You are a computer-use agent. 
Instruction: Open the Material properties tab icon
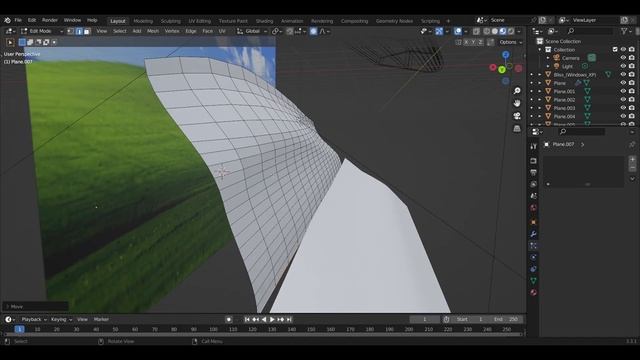pos(533,293)
